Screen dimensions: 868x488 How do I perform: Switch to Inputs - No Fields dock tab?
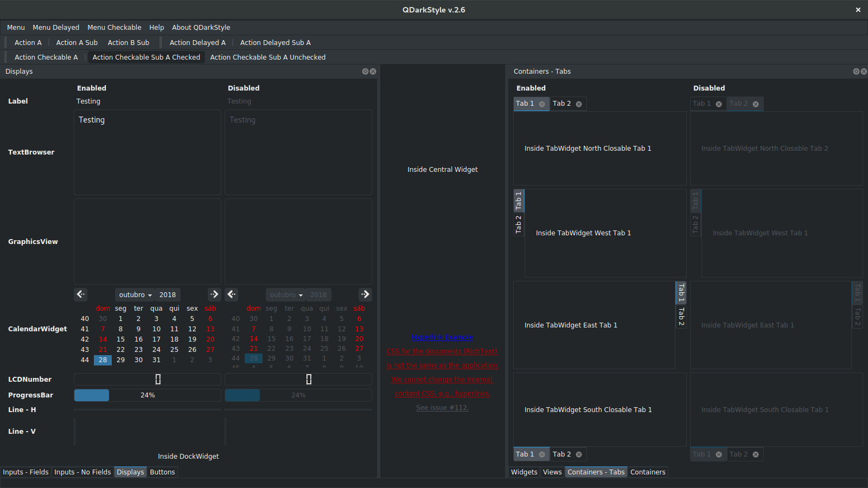pos(82,472)
